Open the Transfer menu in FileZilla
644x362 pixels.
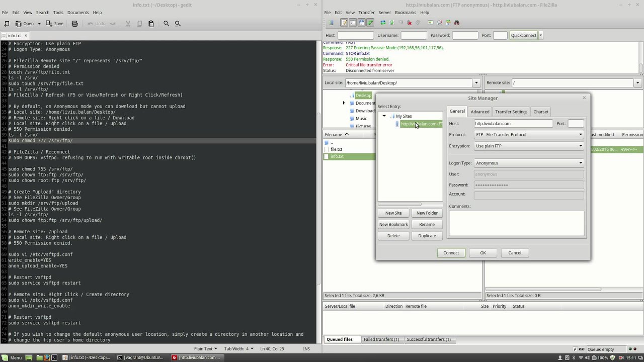point(366,13)
